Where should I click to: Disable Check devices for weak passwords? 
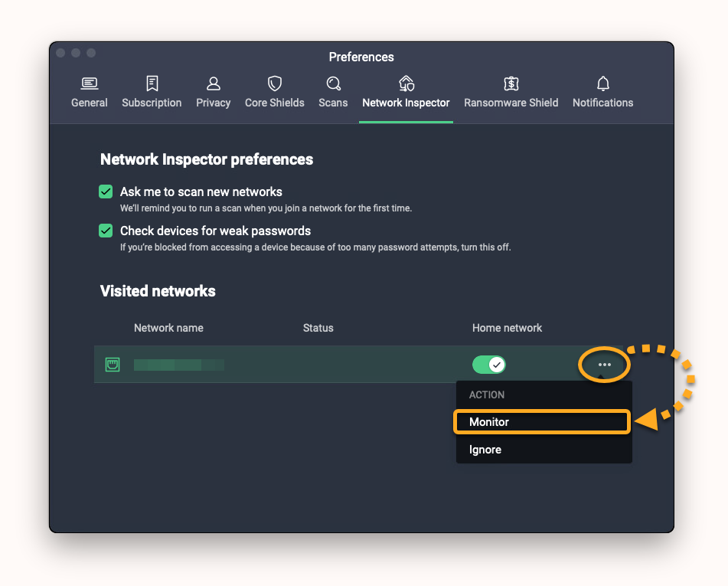(106, 231)
